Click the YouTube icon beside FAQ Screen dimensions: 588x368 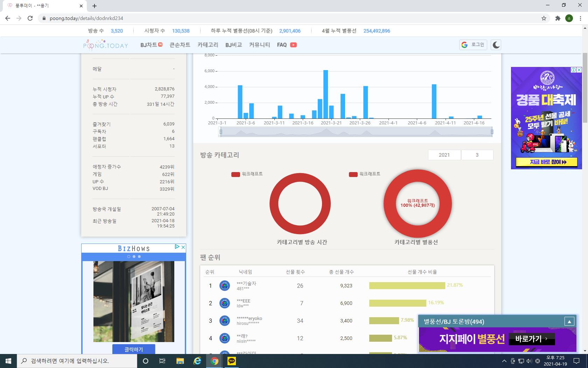pyautogui.click(x=293, y=45)
